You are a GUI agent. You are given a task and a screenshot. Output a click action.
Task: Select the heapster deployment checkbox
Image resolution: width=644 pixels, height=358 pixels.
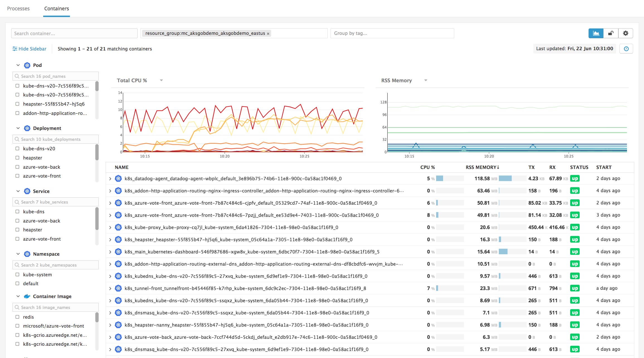coord(18,158)
